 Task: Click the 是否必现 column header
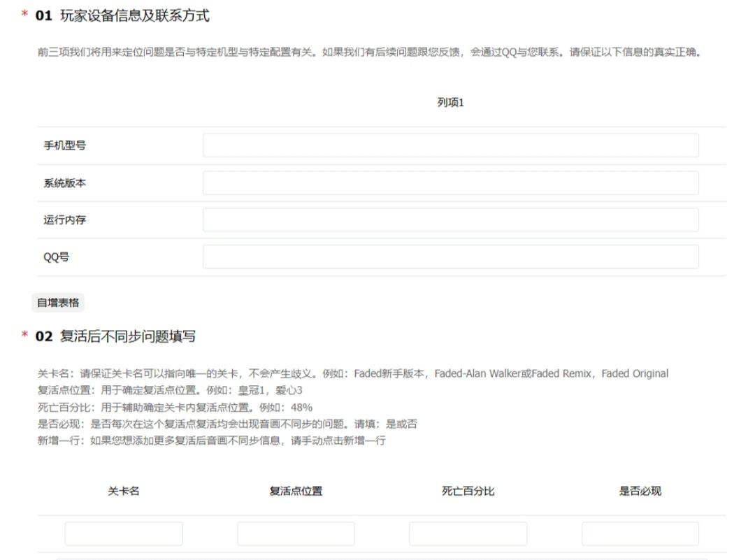click(640, 491)
